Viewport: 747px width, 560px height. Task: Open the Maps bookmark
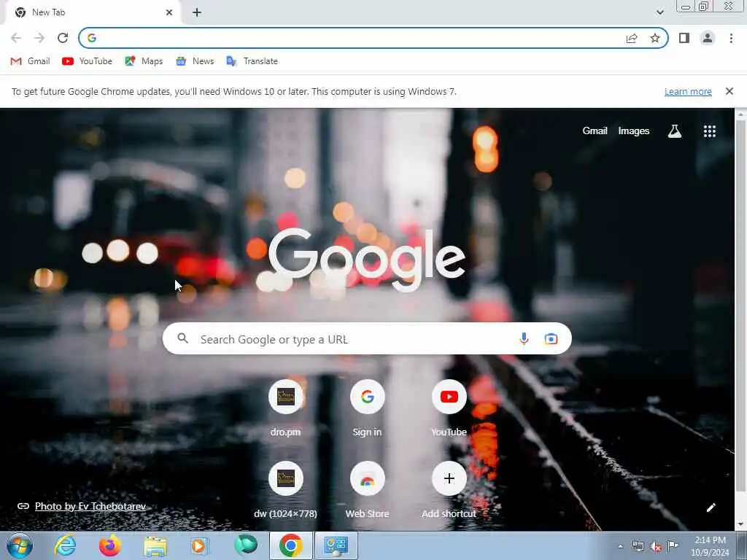[144, 61]
